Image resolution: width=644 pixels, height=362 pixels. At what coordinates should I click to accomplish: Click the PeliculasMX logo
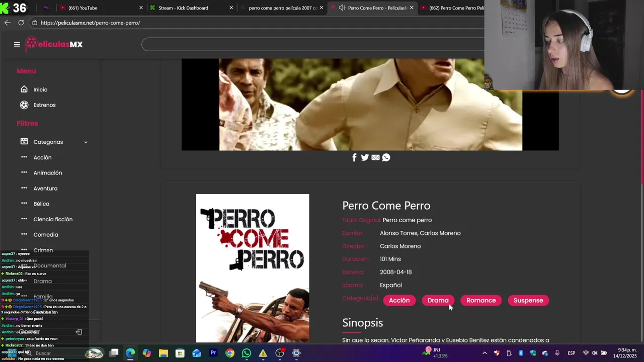pyautogui.click(x=54, y=44)
